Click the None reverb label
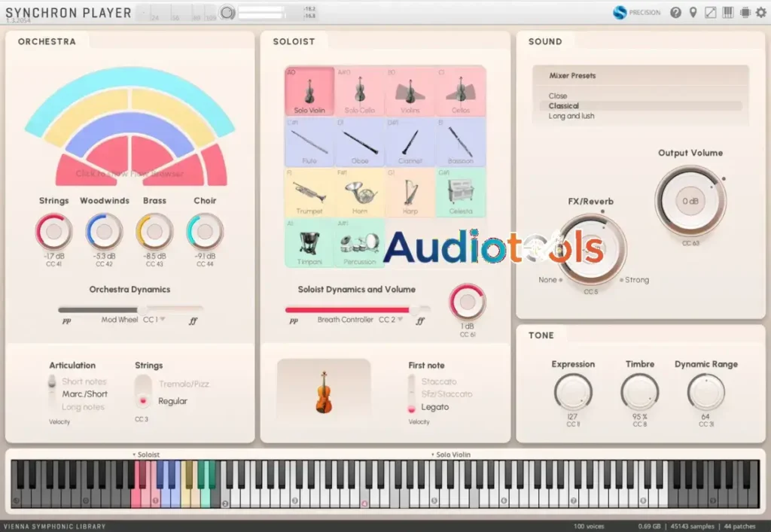 [547, 280]
